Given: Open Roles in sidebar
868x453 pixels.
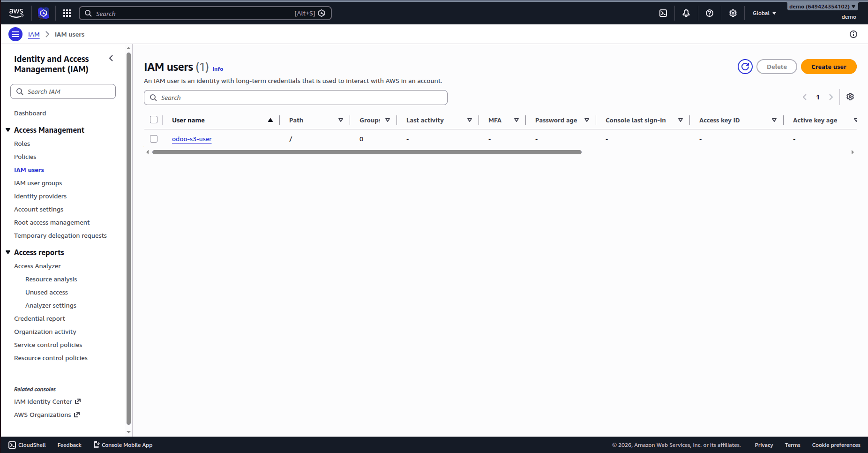Looking at the screenshot, I should 22,143.
